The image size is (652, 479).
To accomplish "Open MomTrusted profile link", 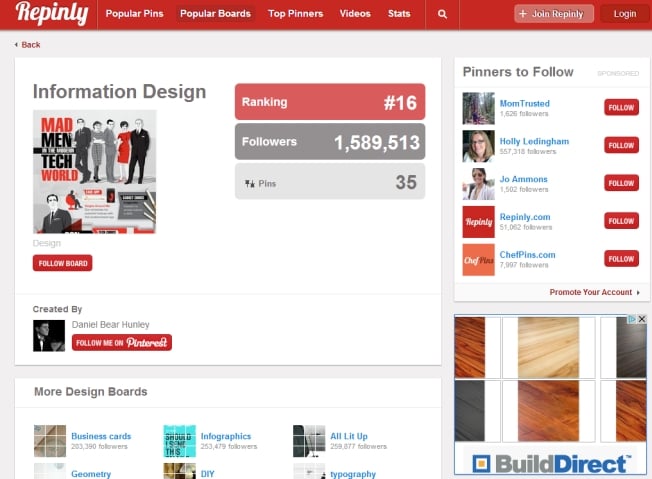I will click(x=524, y=104).
